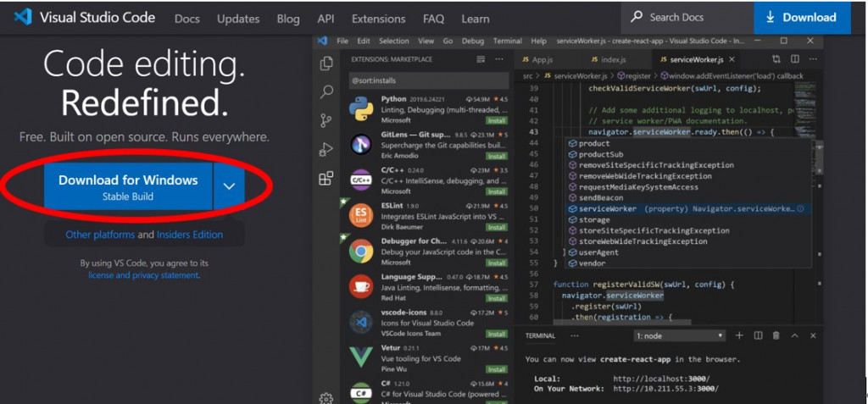The width and height of the screenshot is (868, 404).
Task: Click the vscode-icons extension icon
Action: tap(361, 322)
